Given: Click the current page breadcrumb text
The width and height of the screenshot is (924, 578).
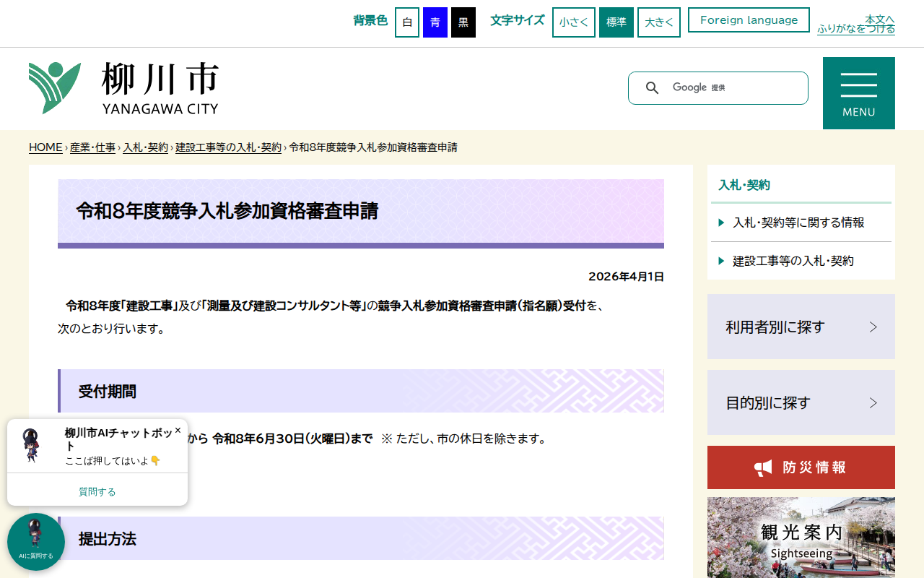Looking at the screenshot, I should (373, 147).
